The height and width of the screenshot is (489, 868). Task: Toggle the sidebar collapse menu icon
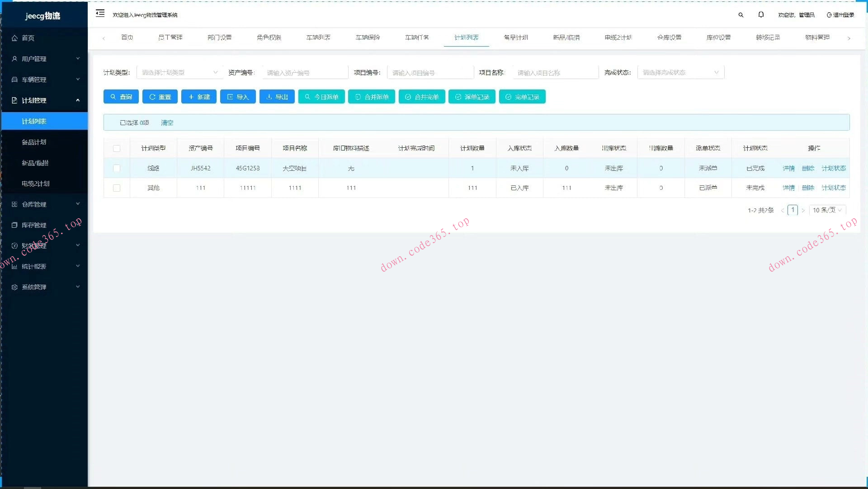pyautogui.click(x=100, y=14)
